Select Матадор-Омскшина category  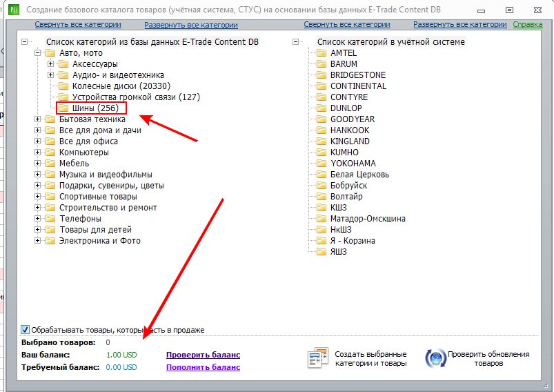368,219
